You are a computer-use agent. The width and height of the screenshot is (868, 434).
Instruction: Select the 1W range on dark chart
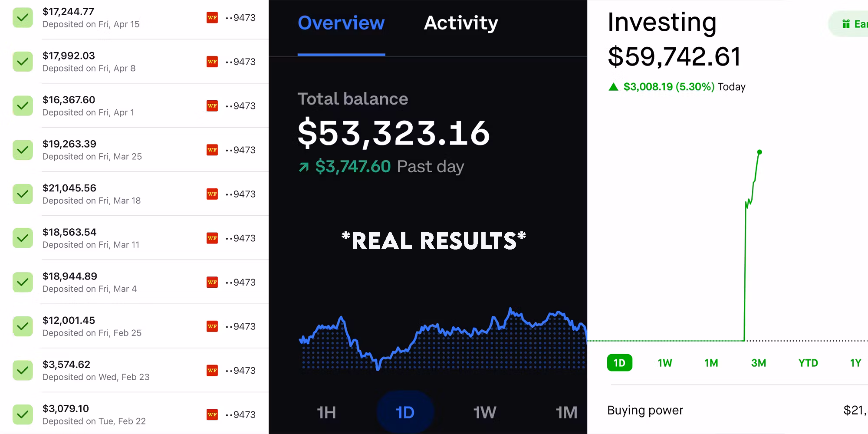coord(484,412)
